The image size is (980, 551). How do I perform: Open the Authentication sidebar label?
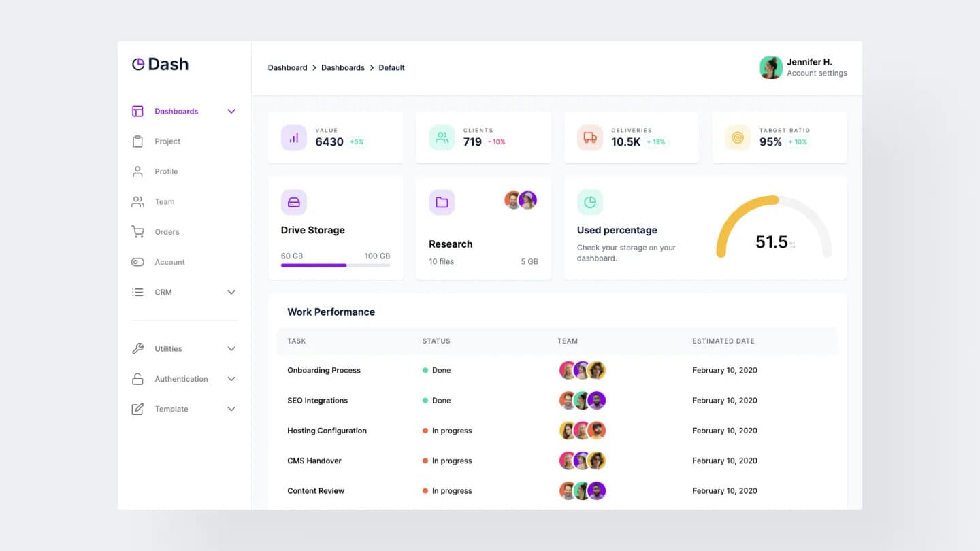click(181, 379)
